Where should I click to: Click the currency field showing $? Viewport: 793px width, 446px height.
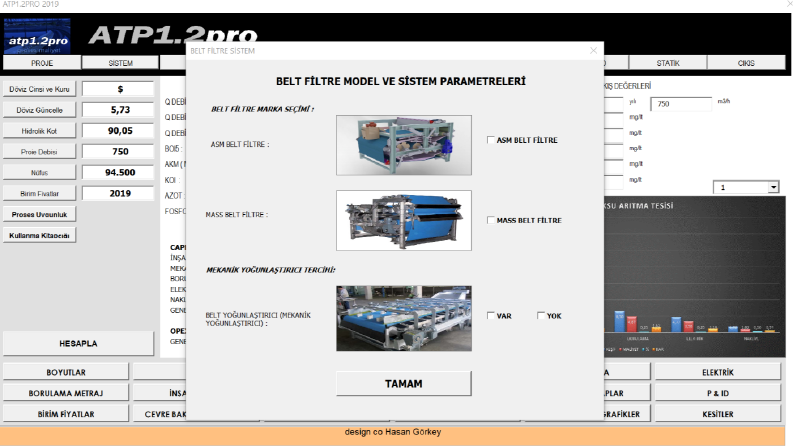[x=118, y=89]
